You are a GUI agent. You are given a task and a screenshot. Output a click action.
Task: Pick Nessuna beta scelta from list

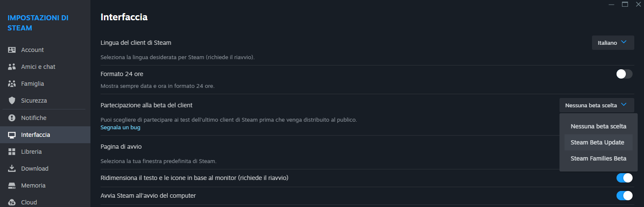pyautogui.click(x=598, y=126)
